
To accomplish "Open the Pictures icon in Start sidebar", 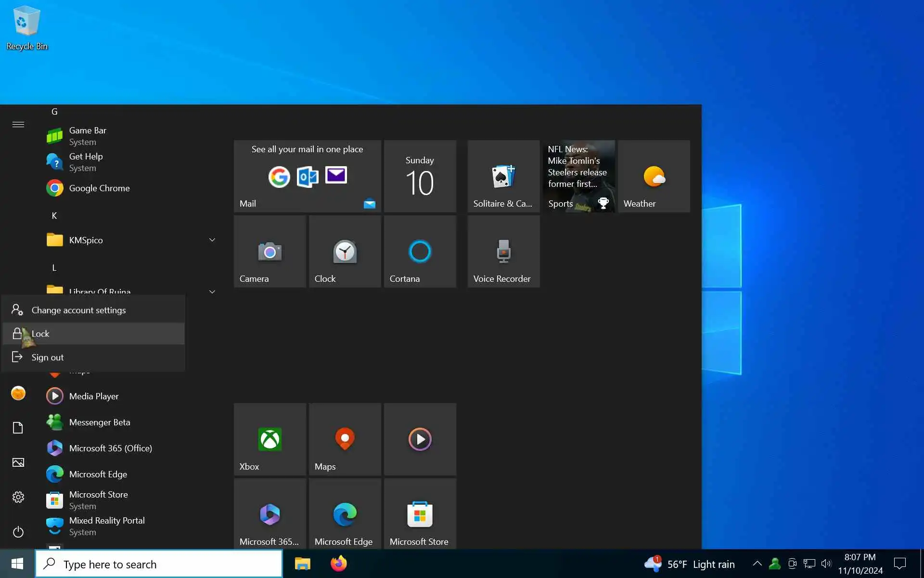I will [18, 462].
